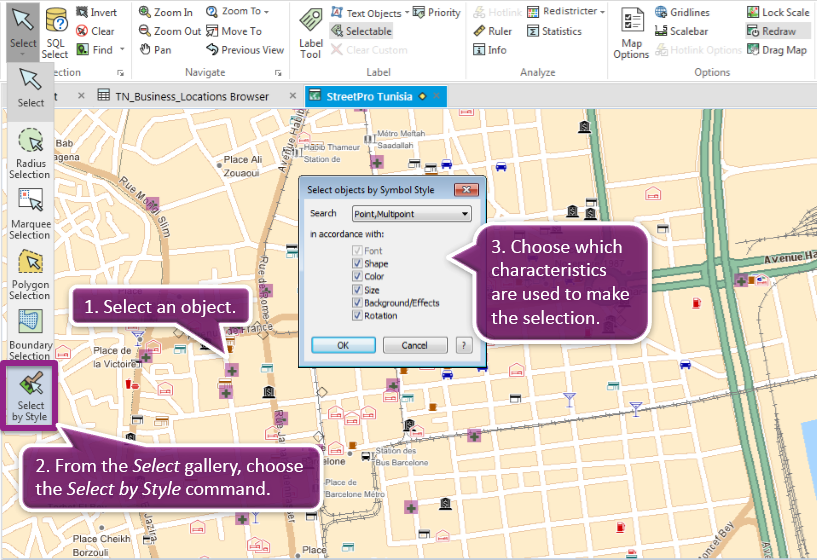Expand the Select ribbon dropdown
Image resolution: width=817 pixels, height=560 pixels.
point(23,54)
